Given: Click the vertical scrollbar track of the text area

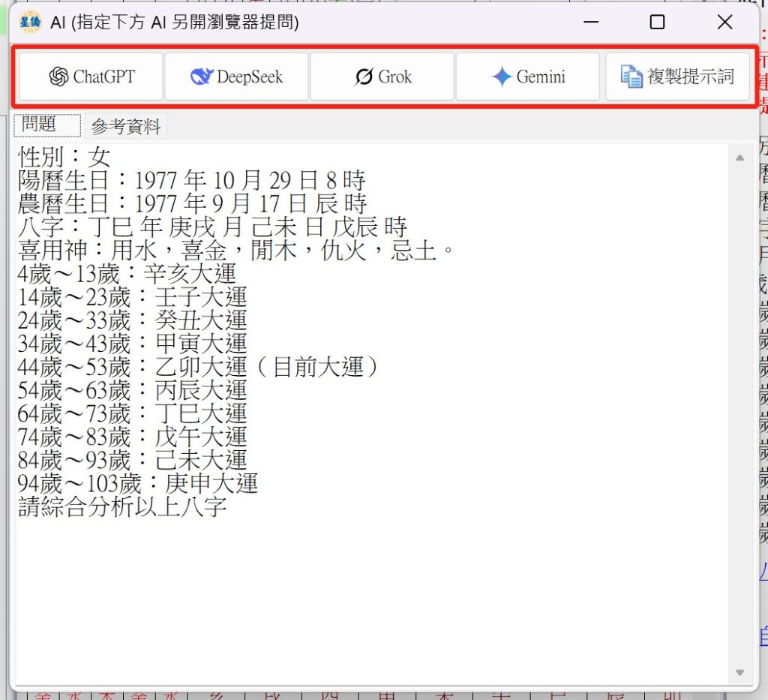Looking at the screenshot, I should point(739,413).
